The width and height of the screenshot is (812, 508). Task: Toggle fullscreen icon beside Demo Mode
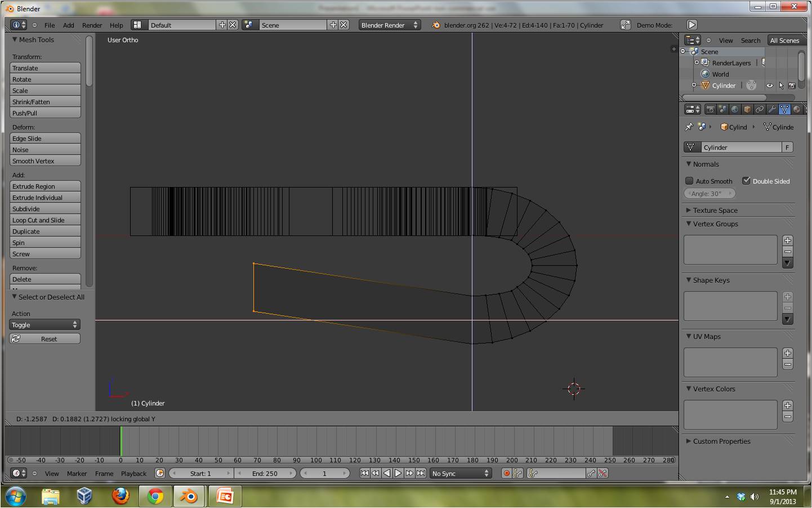[x=626, y=25]
